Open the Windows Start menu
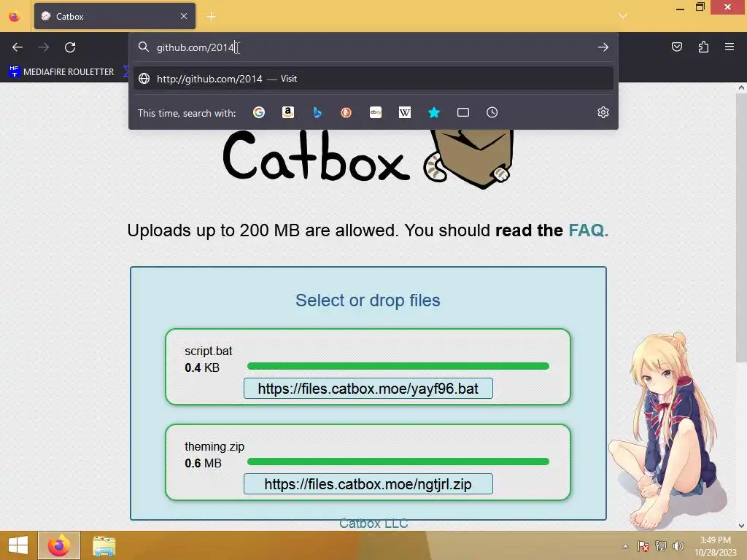The height and width of the screenshot is (560, 747). 18,545
